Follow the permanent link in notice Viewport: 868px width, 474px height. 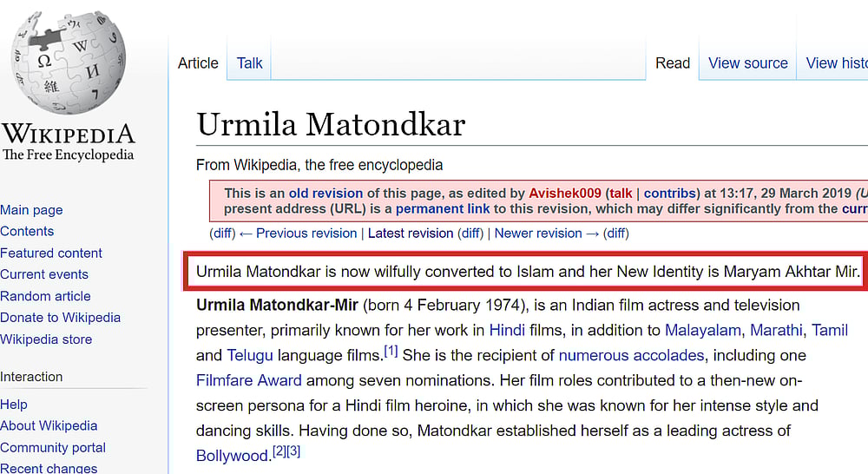tap(444, 209)
